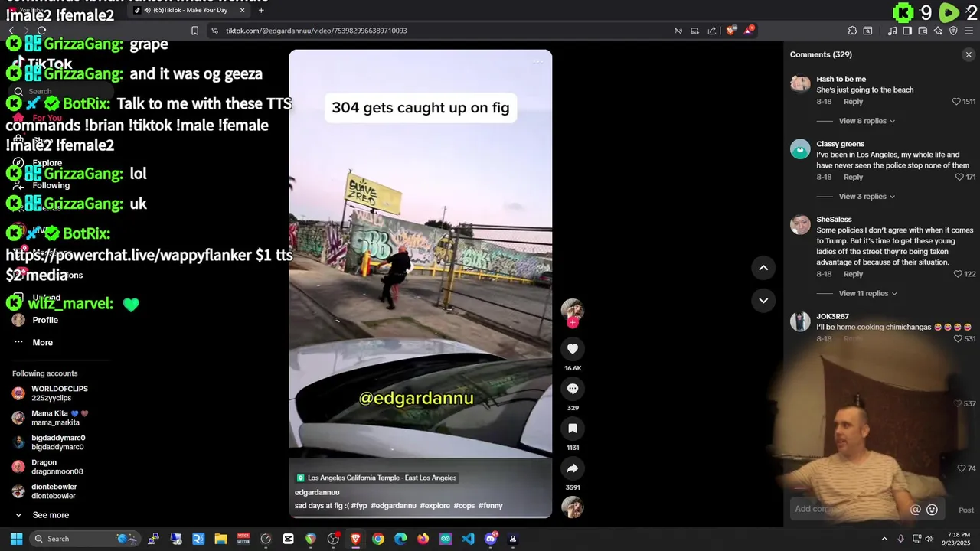Share page via address bar share icon
The image size is (980, 551).
coord(712,31)
